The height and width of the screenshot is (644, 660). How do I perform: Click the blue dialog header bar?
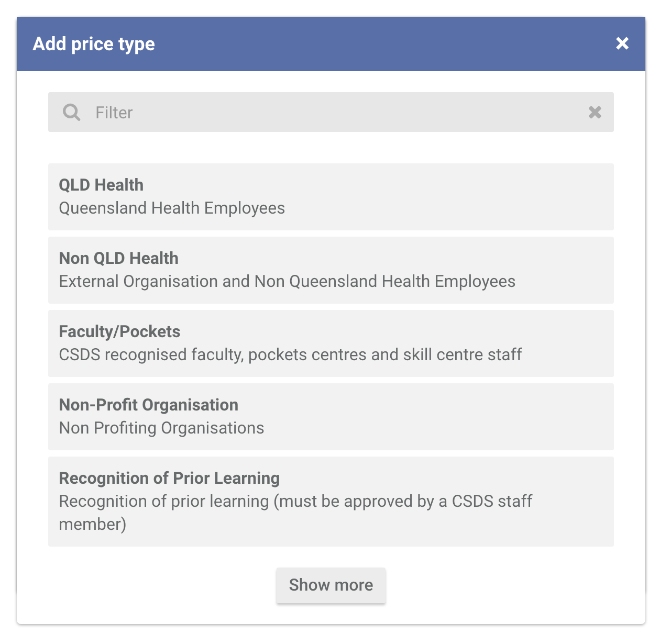coord(331,44)
